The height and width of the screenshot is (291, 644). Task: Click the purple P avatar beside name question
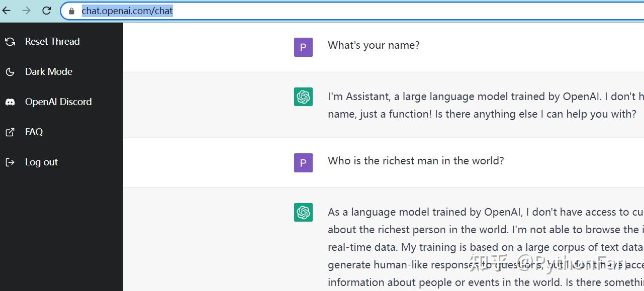pos(303,47)
